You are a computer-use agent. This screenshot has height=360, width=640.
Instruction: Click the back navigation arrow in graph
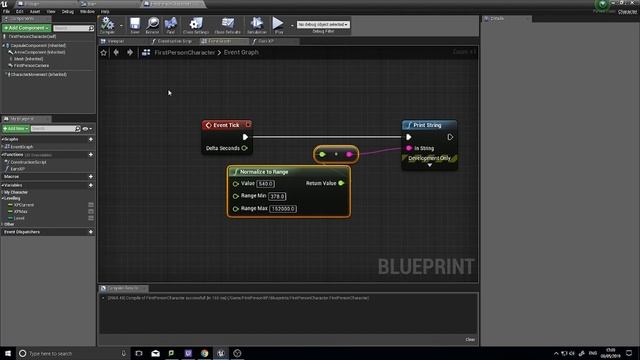point(116,52)
